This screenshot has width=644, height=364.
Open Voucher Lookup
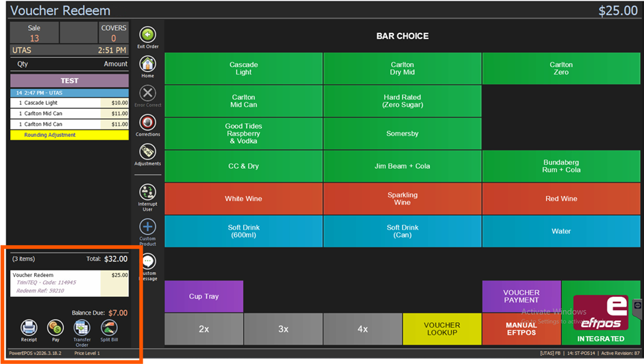coord(442,329)
